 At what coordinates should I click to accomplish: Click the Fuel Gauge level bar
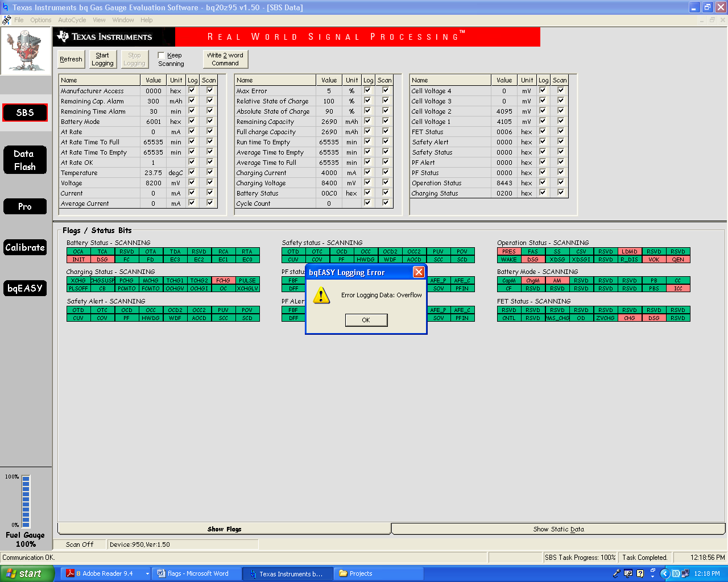(26, 501)
